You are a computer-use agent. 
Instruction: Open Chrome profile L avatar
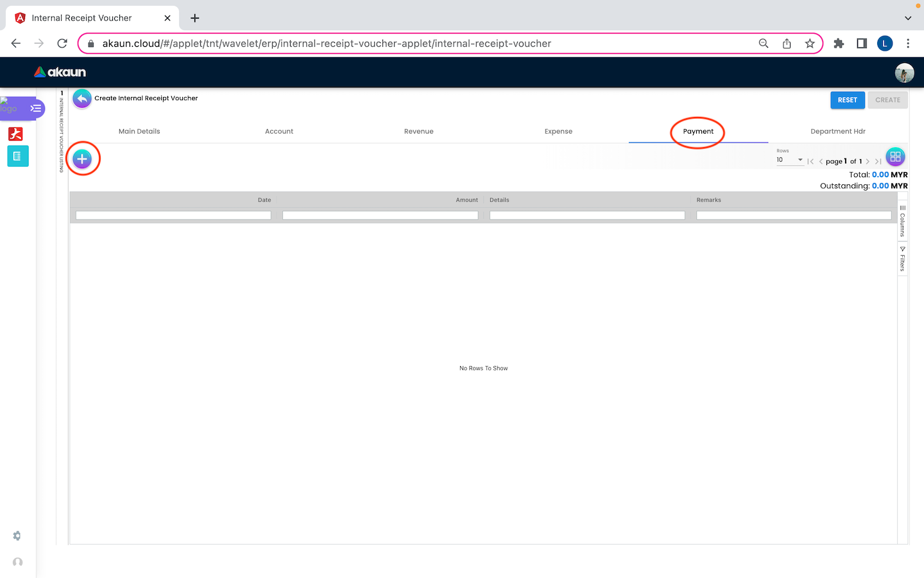[885, 43]
